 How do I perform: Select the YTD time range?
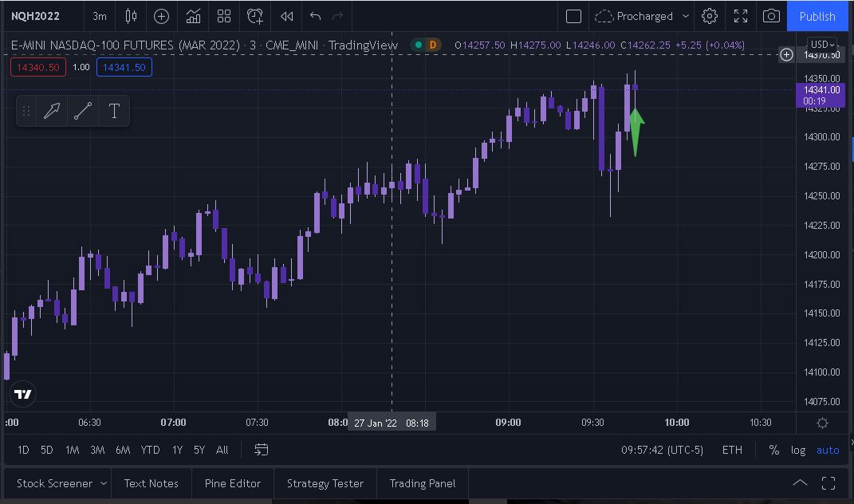click(x=150, y=450)
